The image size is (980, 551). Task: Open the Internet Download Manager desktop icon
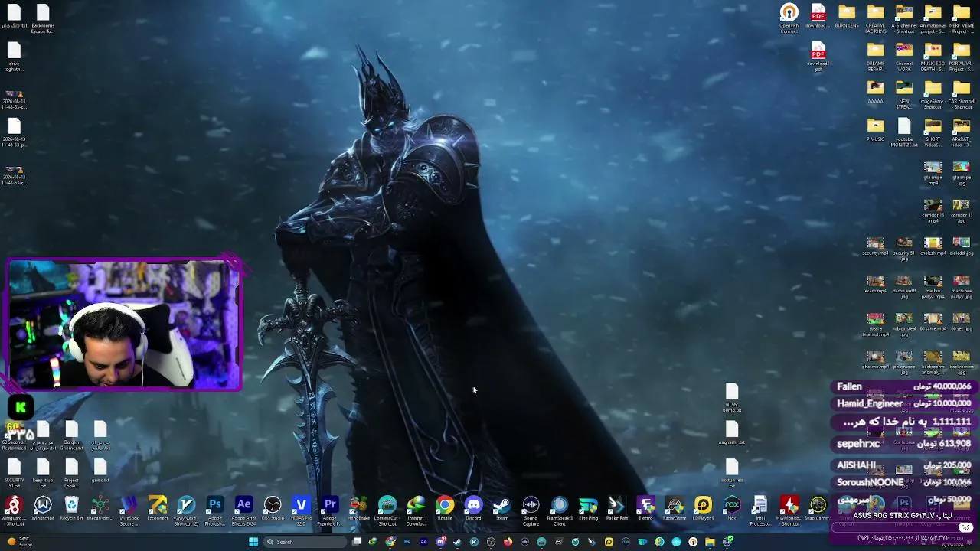[416, 511]
